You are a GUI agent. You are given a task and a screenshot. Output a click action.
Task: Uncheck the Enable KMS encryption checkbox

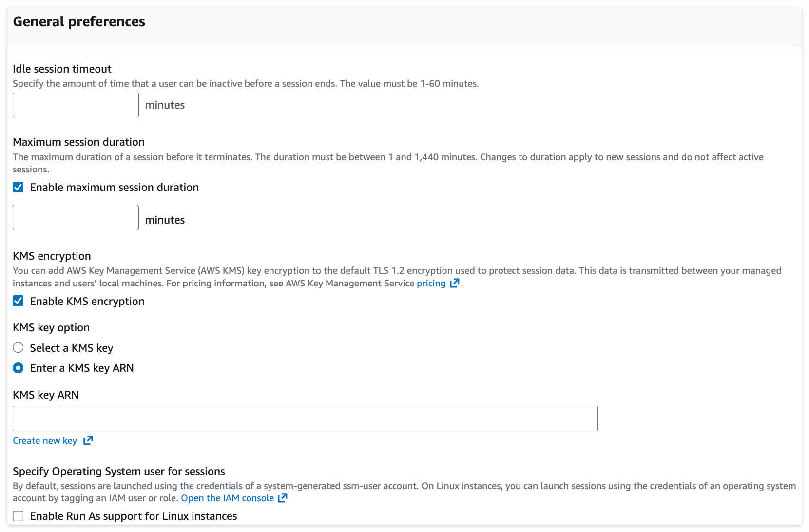pyautogui.click(x=18, y=301)
